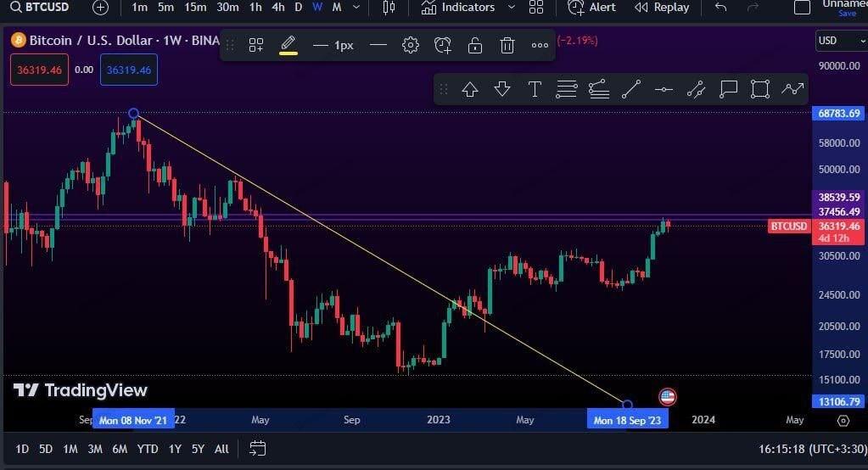Image resolution: width=868 pixels, height=470 pixels.
Task: Select the 1h timeframe
Action: 255,7
